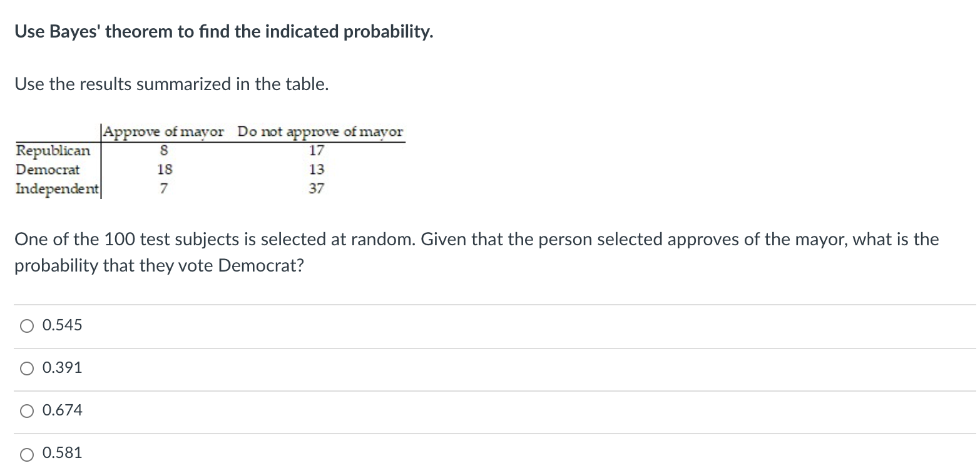Click the 0.674 answer label text
This screenshot has width=980, height=473.
click(62, 410)
